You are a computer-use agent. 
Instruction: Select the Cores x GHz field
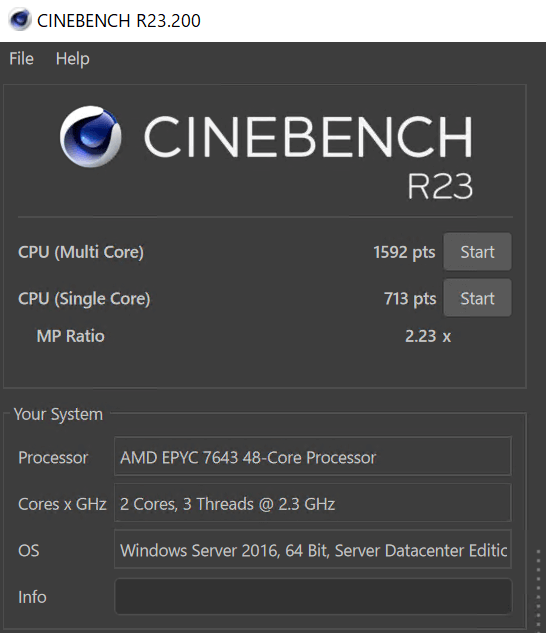(x=313, y=503)
